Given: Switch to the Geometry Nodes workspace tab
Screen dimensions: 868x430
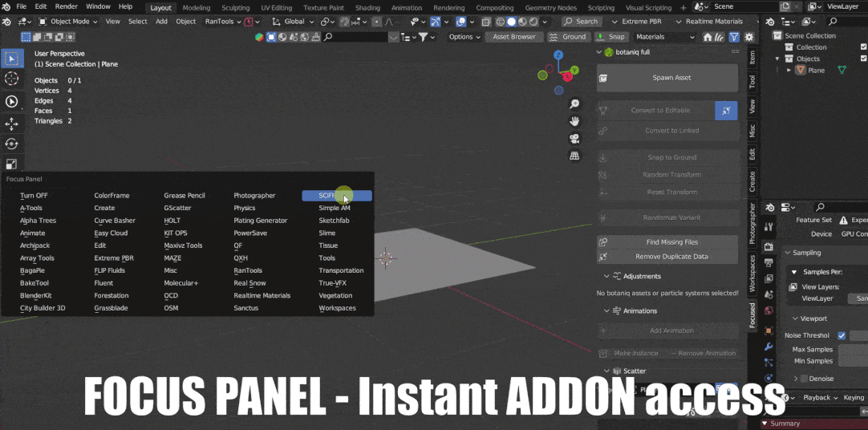Looking at the screenshot, I should coord(550,8).
